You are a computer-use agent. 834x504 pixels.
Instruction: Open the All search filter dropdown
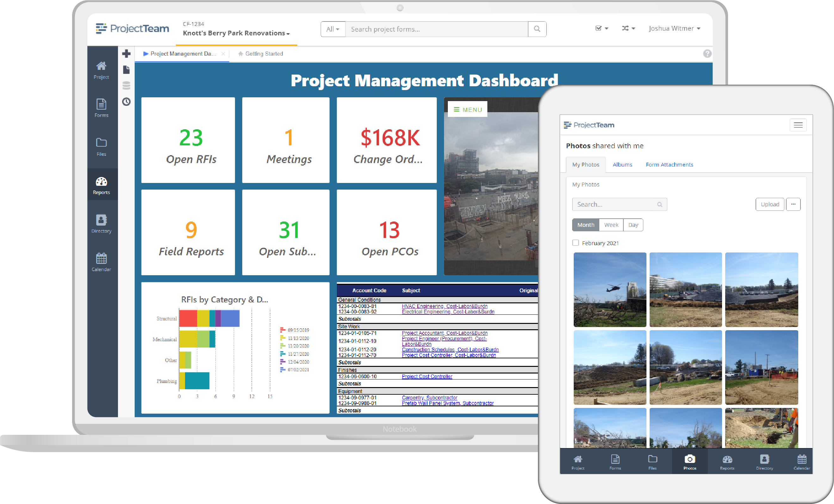[332, 28]
